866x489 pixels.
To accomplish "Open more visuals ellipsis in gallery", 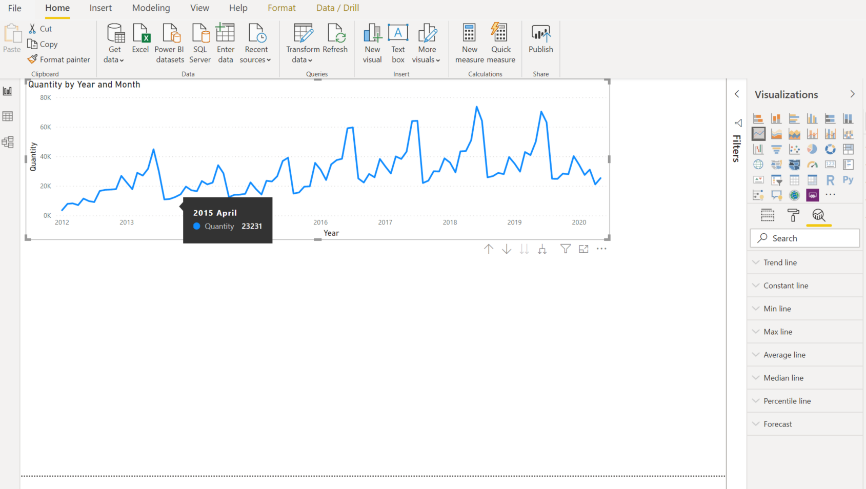I will [830, 194].
